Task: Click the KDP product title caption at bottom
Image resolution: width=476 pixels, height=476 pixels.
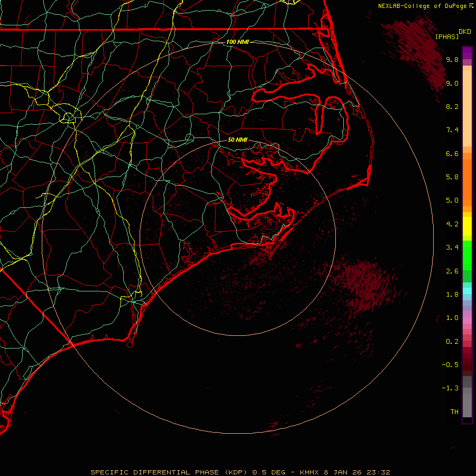Action: click(240, 472)
